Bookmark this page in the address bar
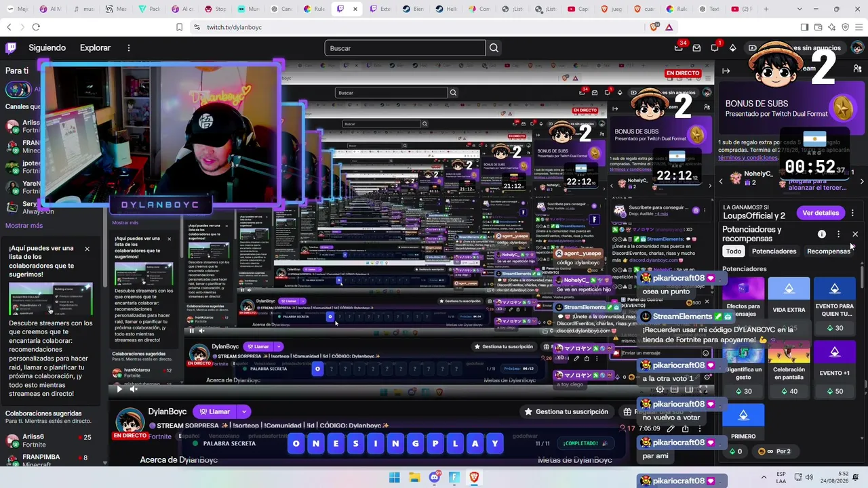 [x=179, y=27]
